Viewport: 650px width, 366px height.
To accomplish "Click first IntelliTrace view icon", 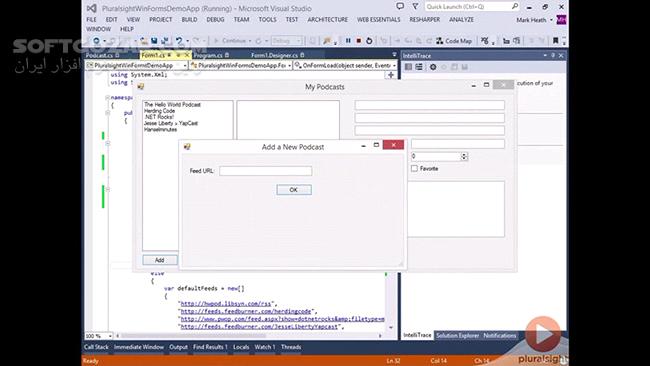I will click(x=408, y=67).
